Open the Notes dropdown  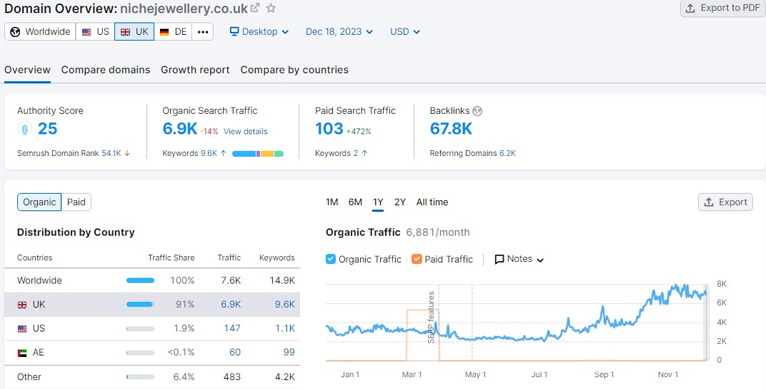[519, 259]
